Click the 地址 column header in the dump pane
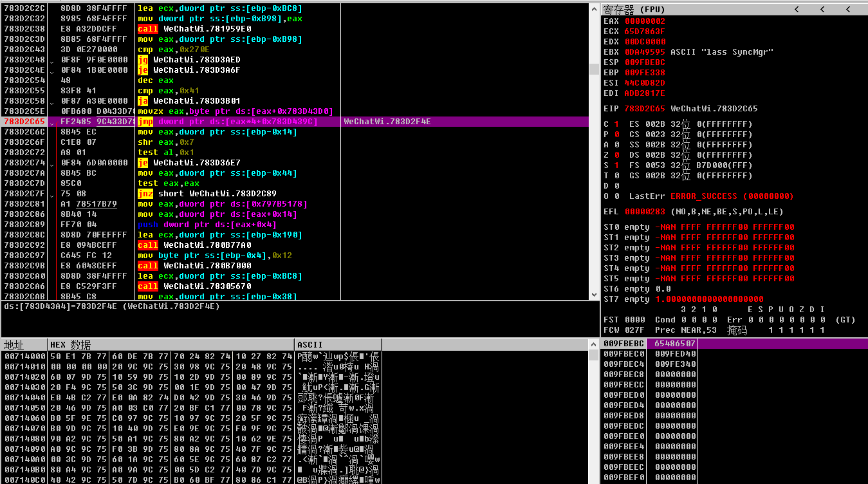The image size is (868, 484). (x=24, y=344)
